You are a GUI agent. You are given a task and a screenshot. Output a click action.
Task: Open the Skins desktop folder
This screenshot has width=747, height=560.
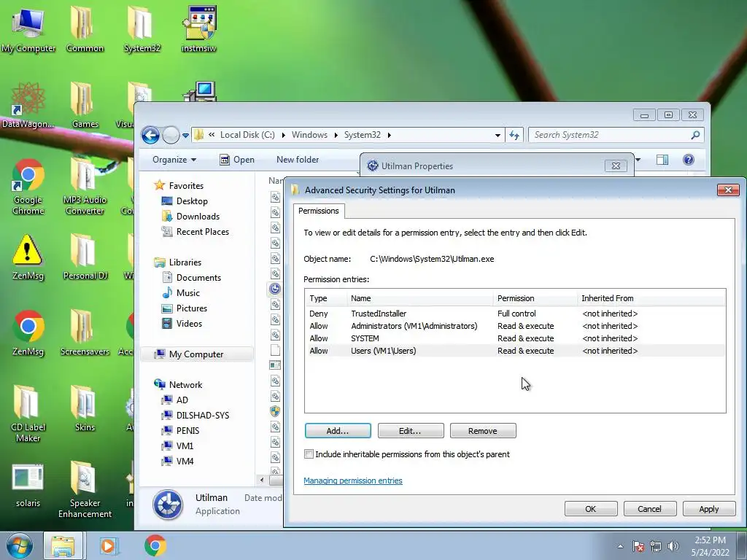point(85,408)
